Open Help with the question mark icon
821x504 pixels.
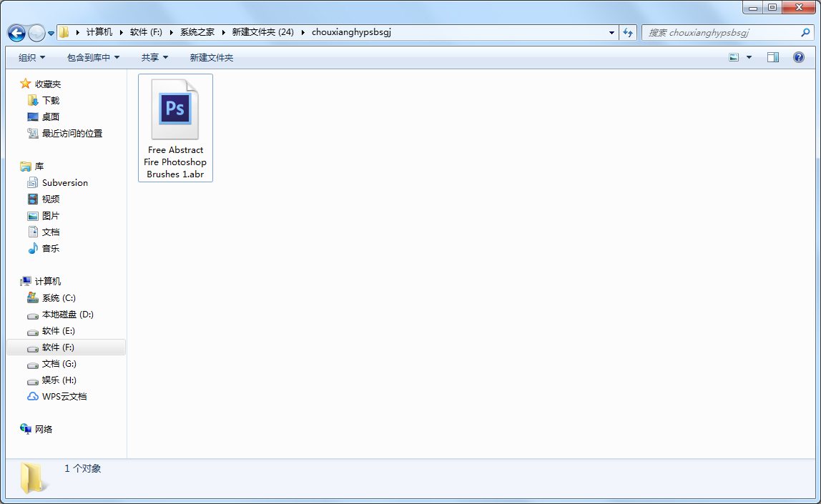[799, 58]
